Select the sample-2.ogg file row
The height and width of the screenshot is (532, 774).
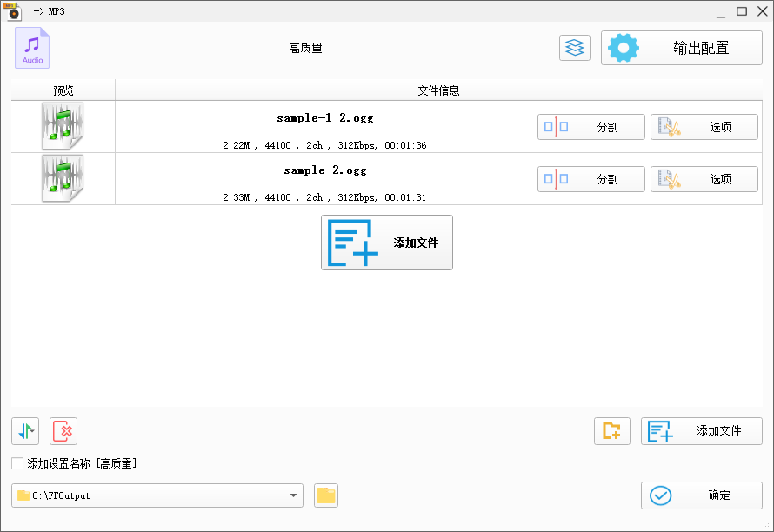(x=325, y=179)
